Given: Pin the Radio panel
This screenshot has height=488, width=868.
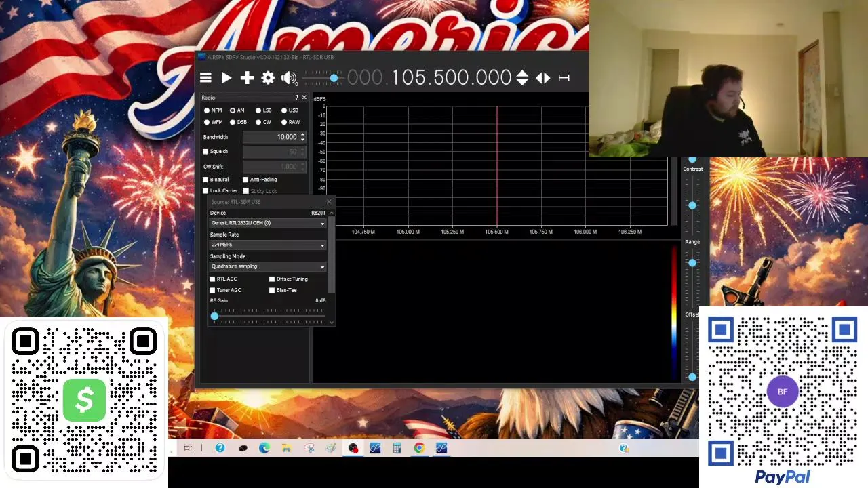Looking at the screenshot, I should point(296,98).
